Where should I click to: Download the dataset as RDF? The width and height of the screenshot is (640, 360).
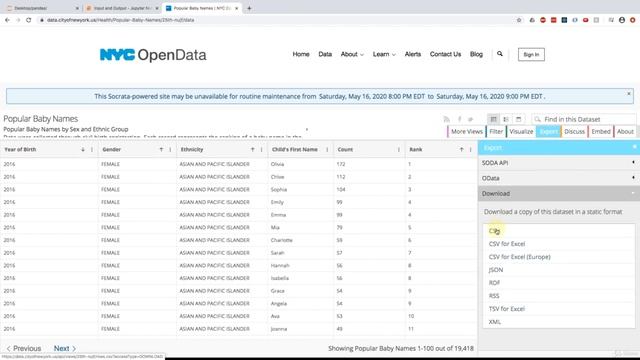[x=494, y=283]
